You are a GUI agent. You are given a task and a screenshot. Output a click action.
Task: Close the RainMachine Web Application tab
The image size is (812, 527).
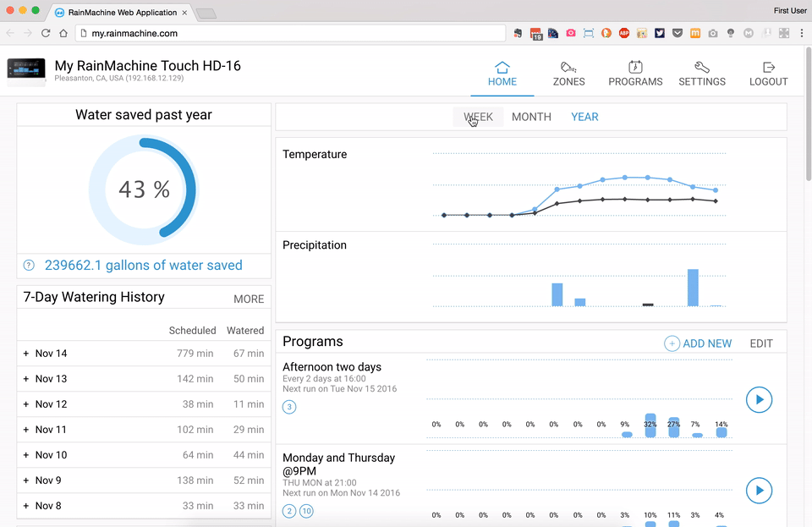point(184,13)
